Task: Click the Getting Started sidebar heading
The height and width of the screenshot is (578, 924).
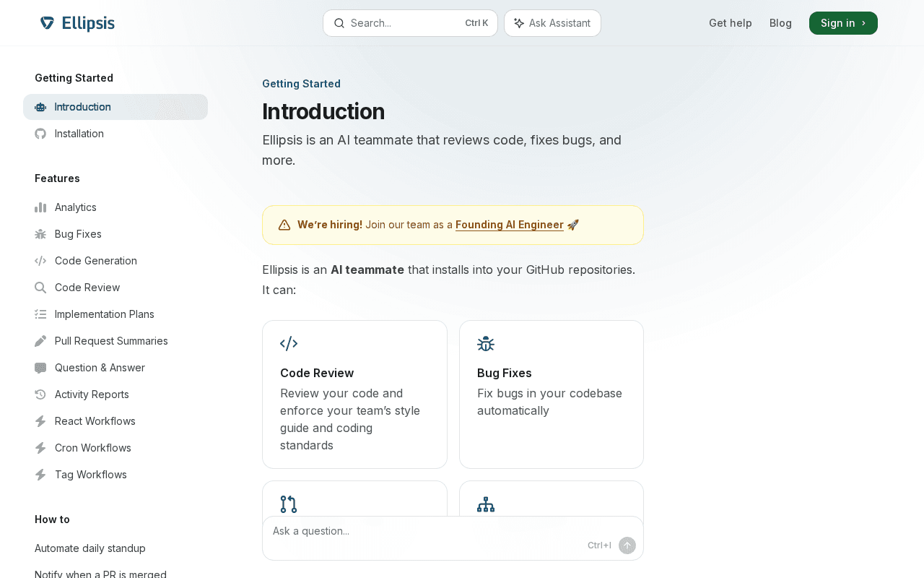Action: (x=74, y=78)
